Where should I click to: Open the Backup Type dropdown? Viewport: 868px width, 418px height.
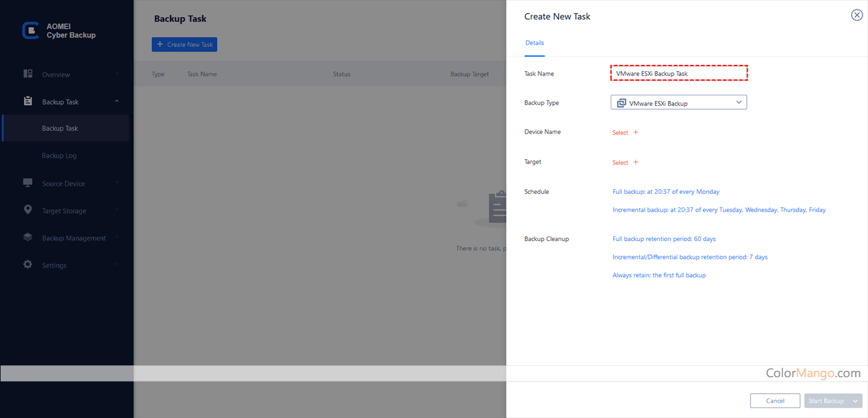pyautogui.click(x=678, y=103)
